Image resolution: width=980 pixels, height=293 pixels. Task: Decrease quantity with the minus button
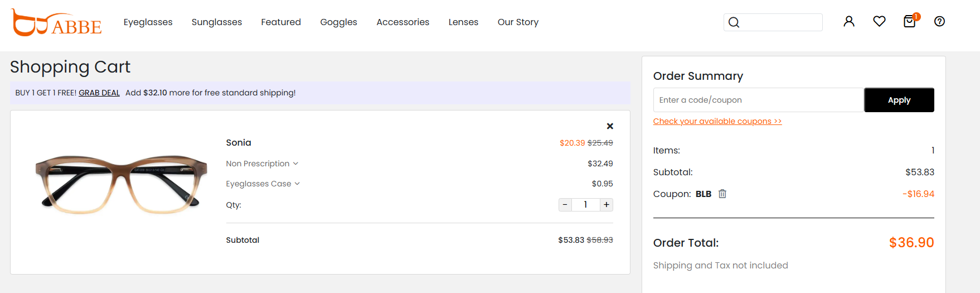click(565, 205)
